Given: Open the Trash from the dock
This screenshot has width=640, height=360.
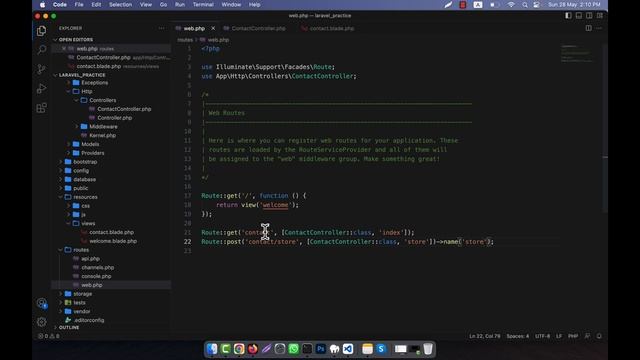Looking at the screenshot, I should (428, 349).
